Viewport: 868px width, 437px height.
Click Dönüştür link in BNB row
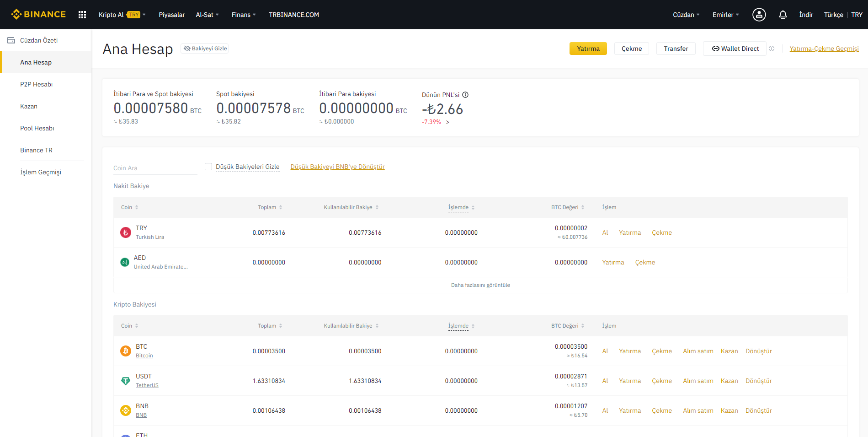[759, 410]
